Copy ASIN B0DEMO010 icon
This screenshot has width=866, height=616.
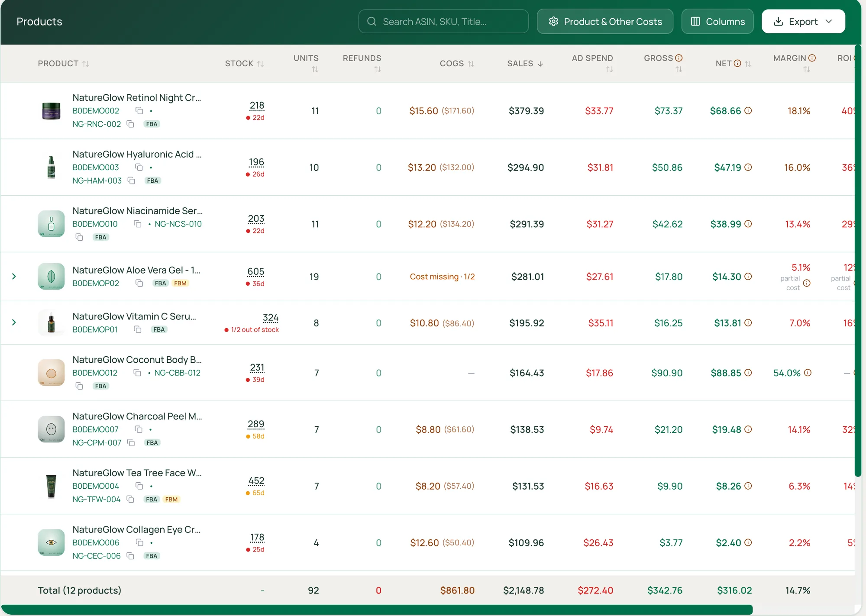(138, 224)
